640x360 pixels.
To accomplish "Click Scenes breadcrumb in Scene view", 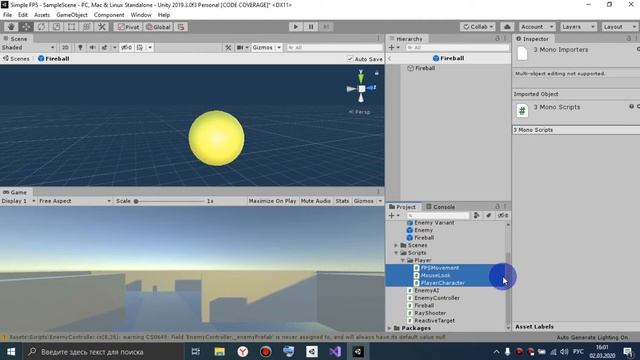I will 16,59.
